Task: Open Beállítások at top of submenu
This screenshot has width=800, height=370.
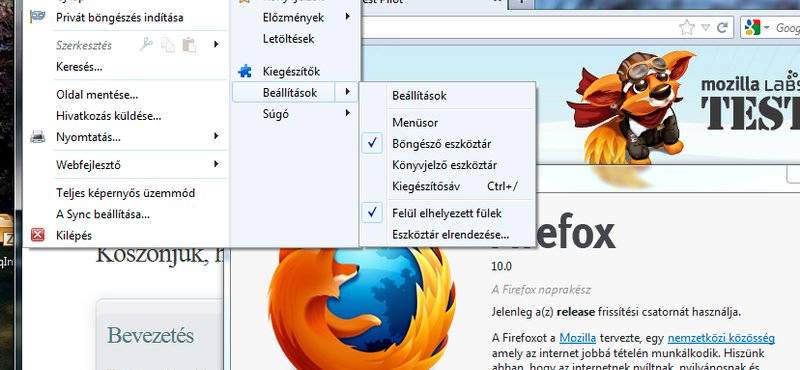Action: (419, 95)
